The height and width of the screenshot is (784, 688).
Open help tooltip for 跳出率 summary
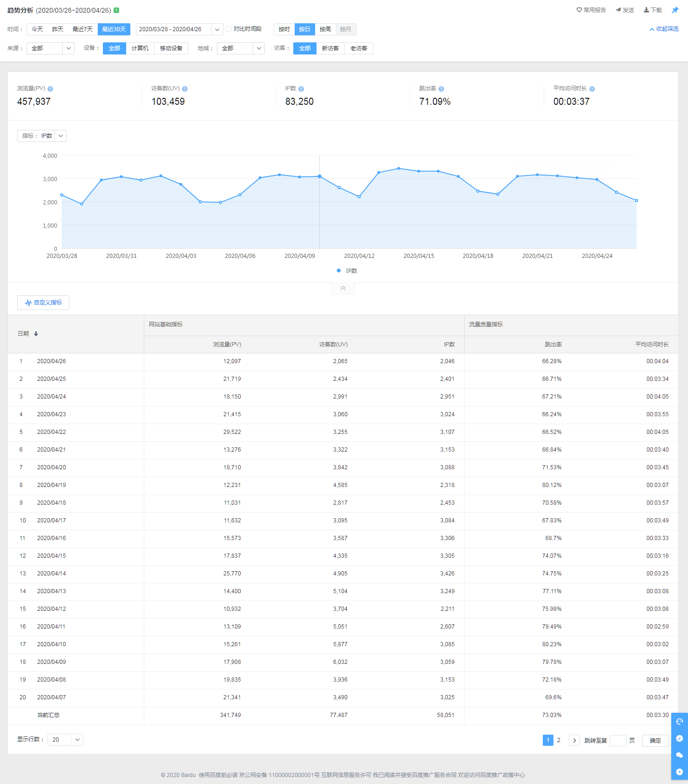coord(441,89)
